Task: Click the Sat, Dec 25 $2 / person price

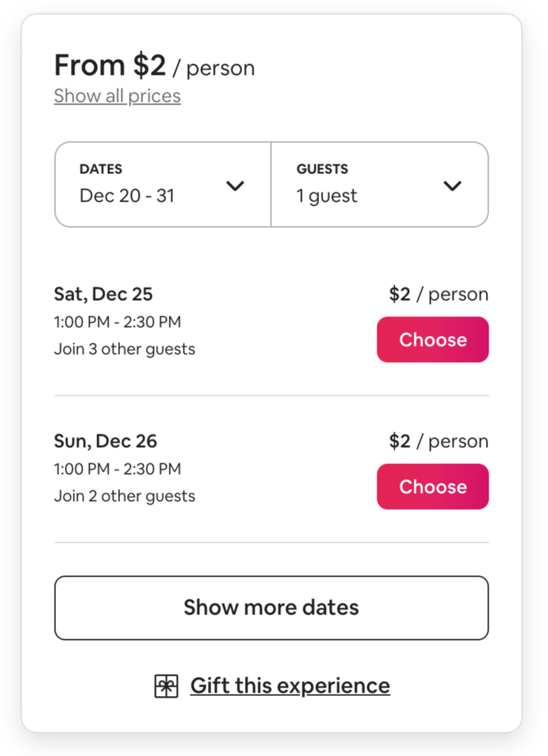Action: 438,294
